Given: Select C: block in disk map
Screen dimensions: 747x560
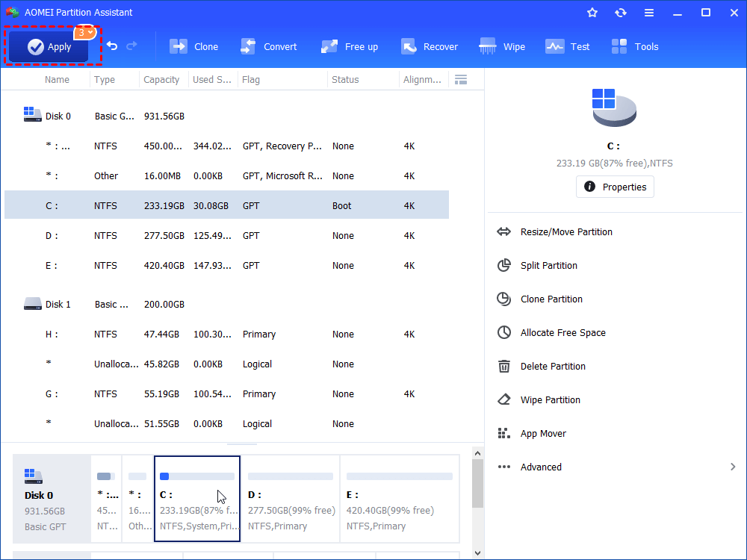Looking at the screenshot, I should (x=197, y=499).
